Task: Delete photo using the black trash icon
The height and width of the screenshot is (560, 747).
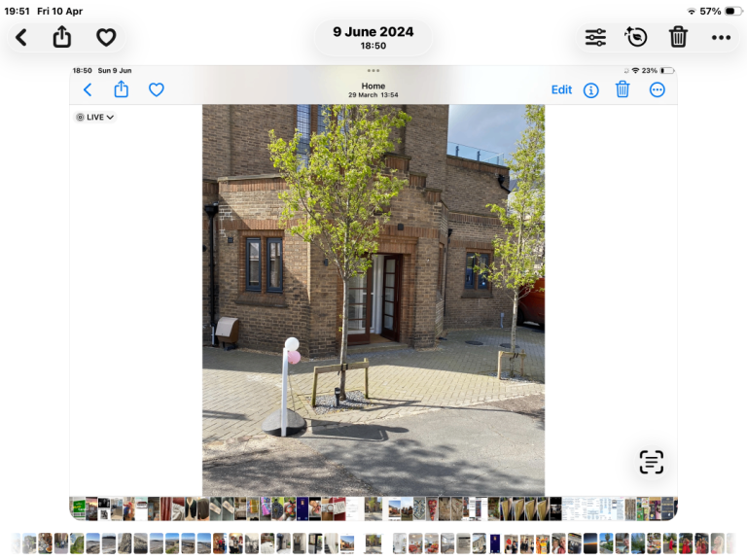Action: click(678, 37)
